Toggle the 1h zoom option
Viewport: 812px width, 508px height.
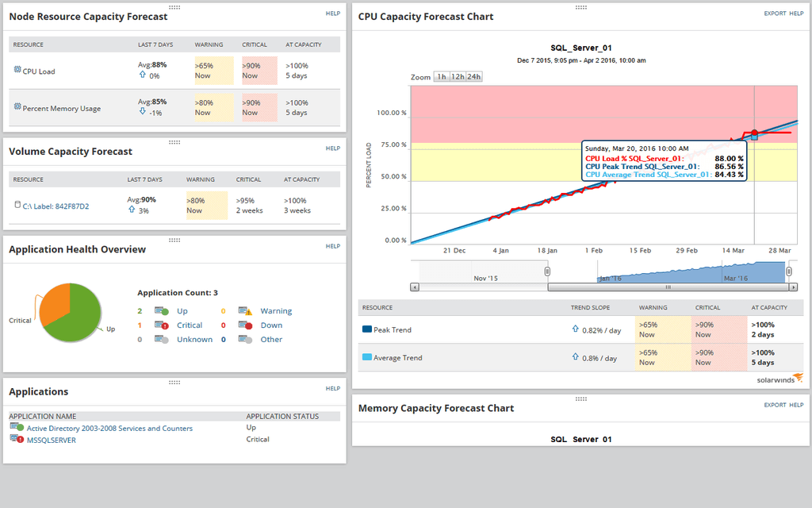(441, 77)
